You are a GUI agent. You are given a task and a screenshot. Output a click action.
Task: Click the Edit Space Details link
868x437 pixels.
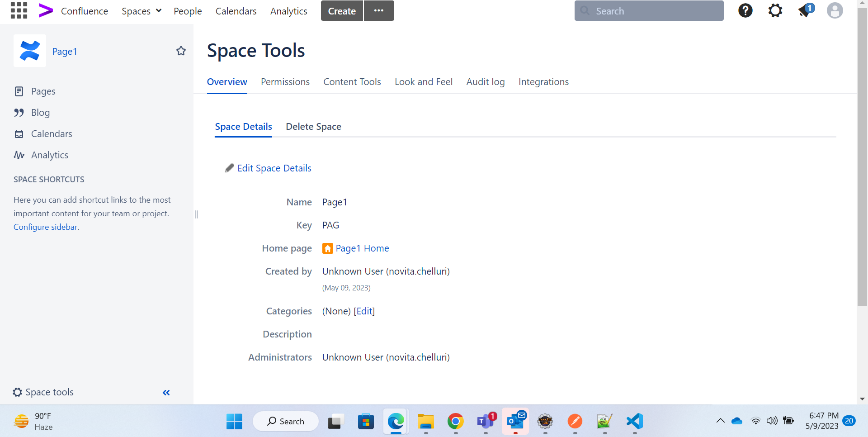click(274, 168)
